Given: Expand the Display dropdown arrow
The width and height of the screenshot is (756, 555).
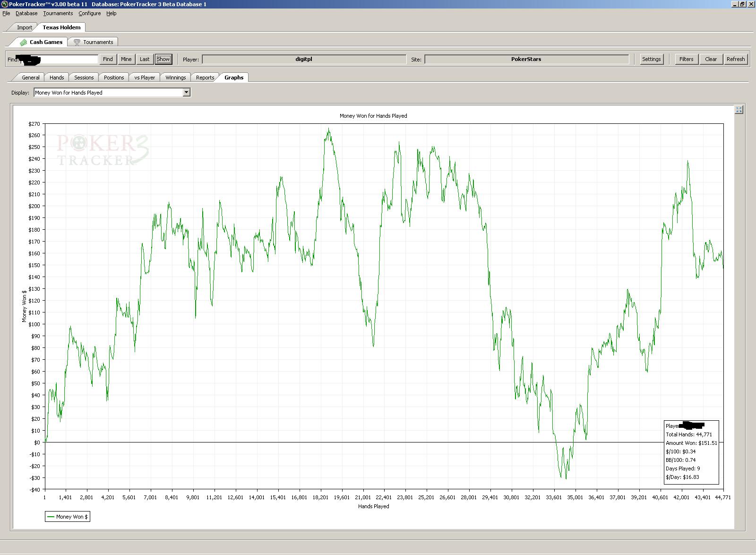Looking at the screenshot, I should [187, 93].
